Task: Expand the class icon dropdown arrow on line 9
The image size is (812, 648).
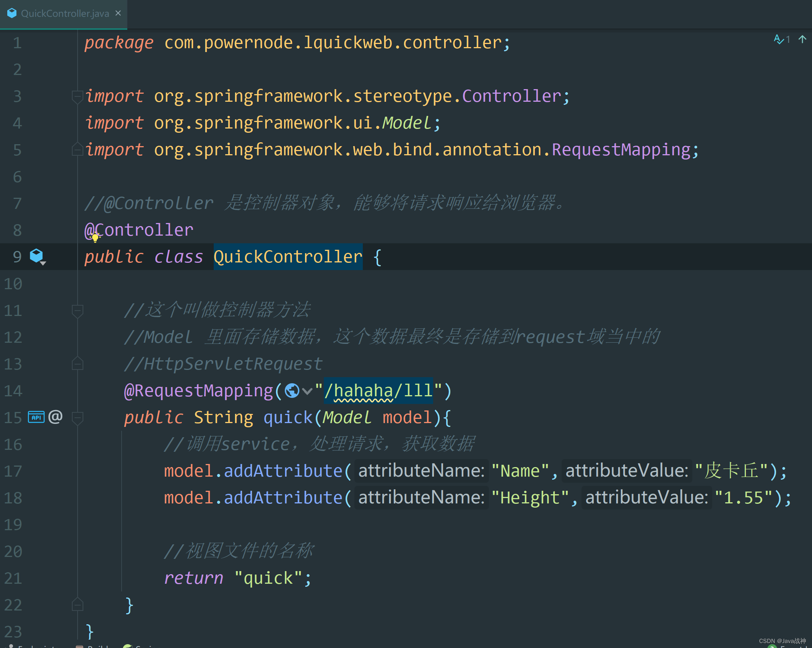Action: click(x=43, y=263)
